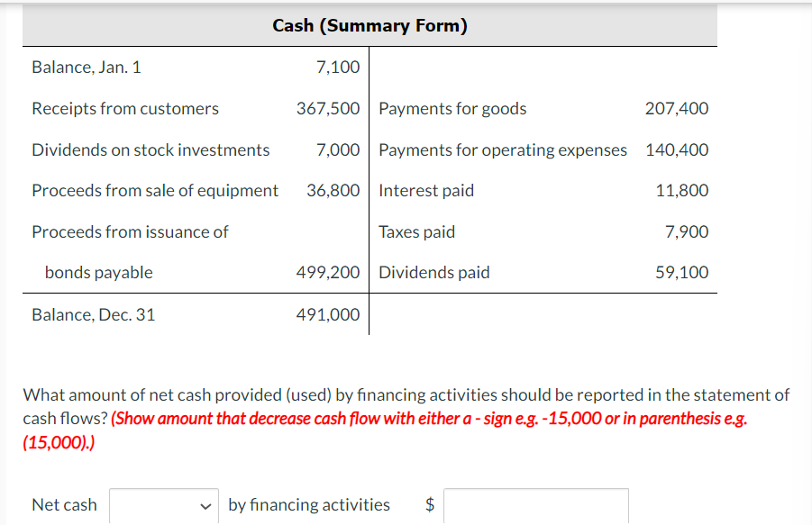Click the $ symbol next to the answer box
The height and width of the screenshot is (525, 812).
(430, 505)
